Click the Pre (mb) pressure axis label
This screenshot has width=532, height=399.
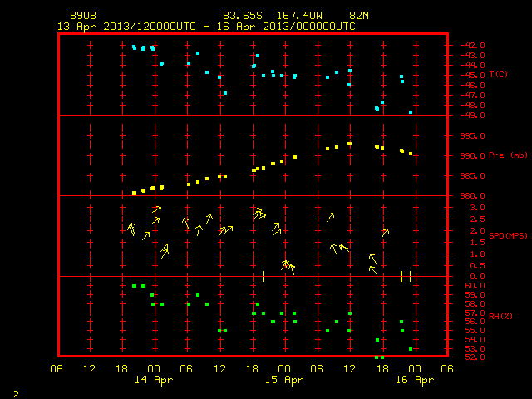pyautogui.click(x=508, y=155)
